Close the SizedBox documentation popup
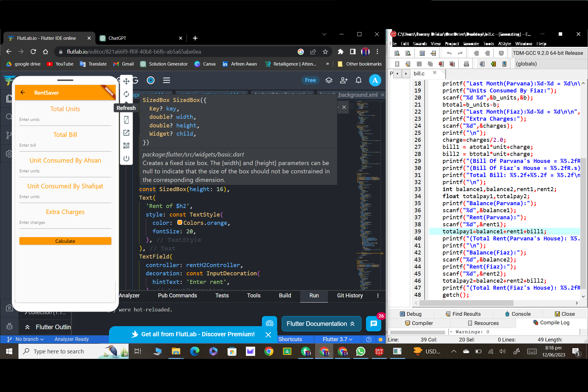This screenshot has height=392, width=588. 344,107
